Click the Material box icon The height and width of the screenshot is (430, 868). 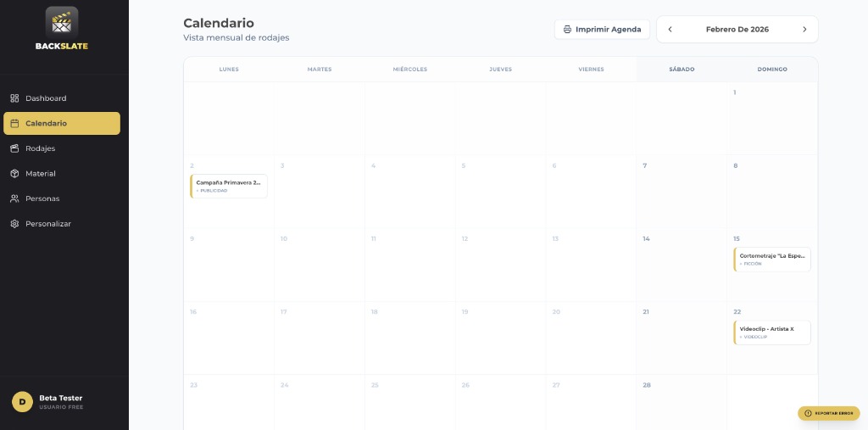click(x=15, y=173)
